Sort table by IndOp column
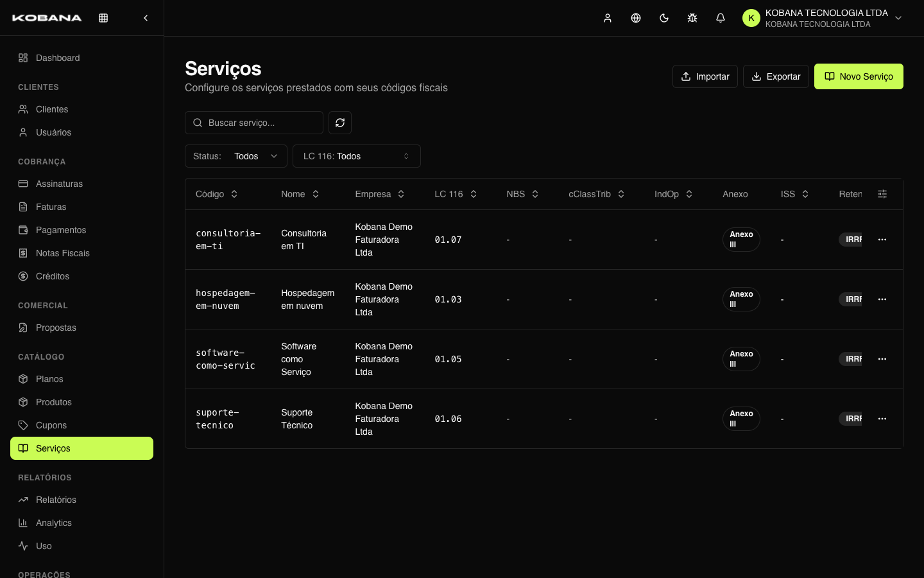924x578 pixels. point(674,194)
